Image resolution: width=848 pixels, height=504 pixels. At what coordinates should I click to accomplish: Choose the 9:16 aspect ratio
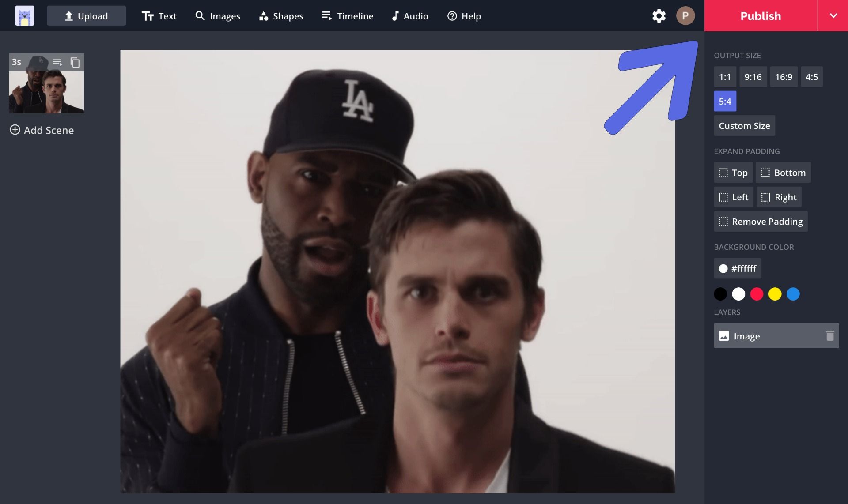(753, 77)
